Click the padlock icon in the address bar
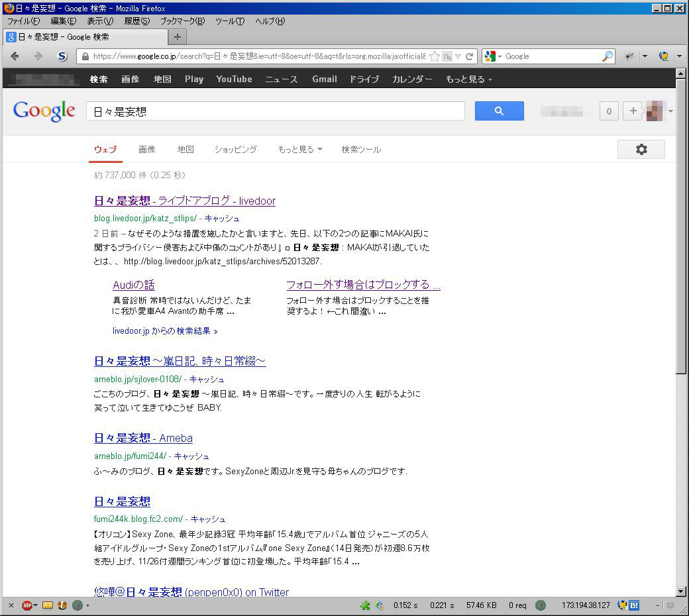The width and height of the screenshot is (689, 616). tap(85, 56)
